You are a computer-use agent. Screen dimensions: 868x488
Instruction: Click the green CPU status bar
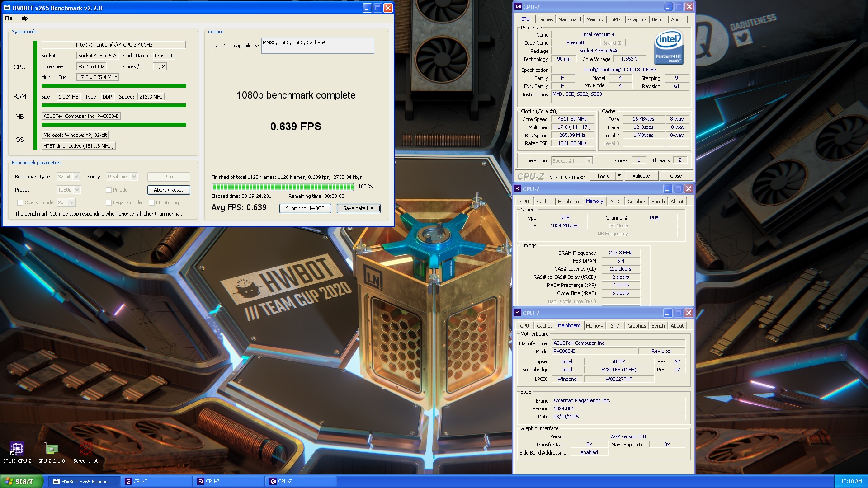(x=114, y=86)
